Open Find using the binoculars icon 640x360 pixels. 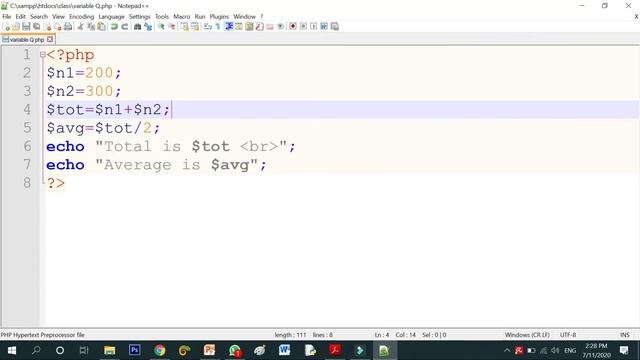coord(138,27)
